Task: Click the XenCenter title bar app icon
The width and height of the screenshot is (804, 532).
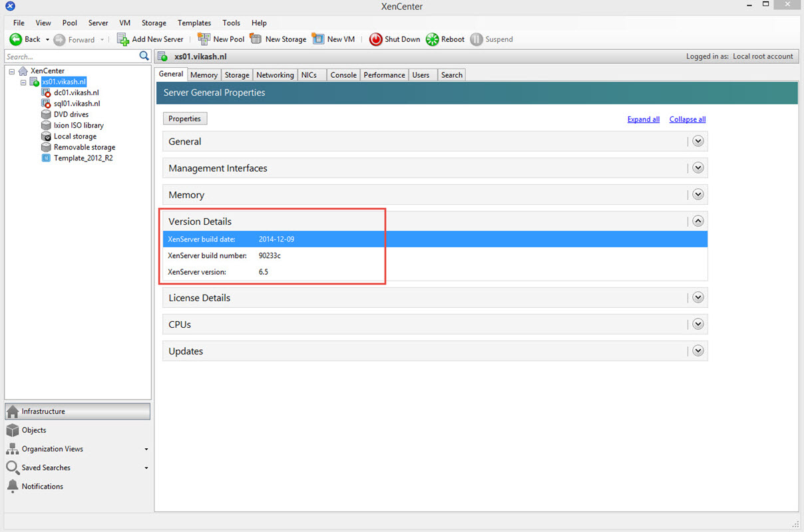Action: coord(10,7)
